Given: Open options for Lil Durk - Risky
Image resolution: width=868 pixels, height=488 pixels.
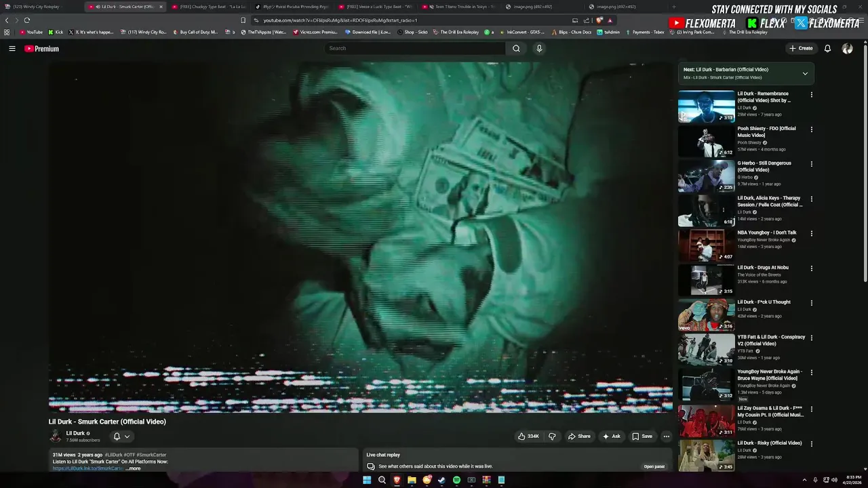Looking at the screenshot, I should (x=811, y=444).
